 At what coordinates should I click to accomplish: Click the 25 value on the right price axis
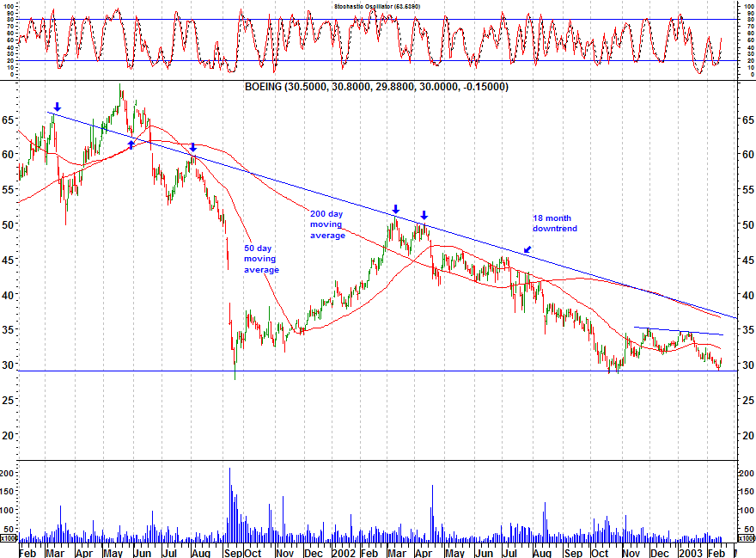(x=747, y=400)
